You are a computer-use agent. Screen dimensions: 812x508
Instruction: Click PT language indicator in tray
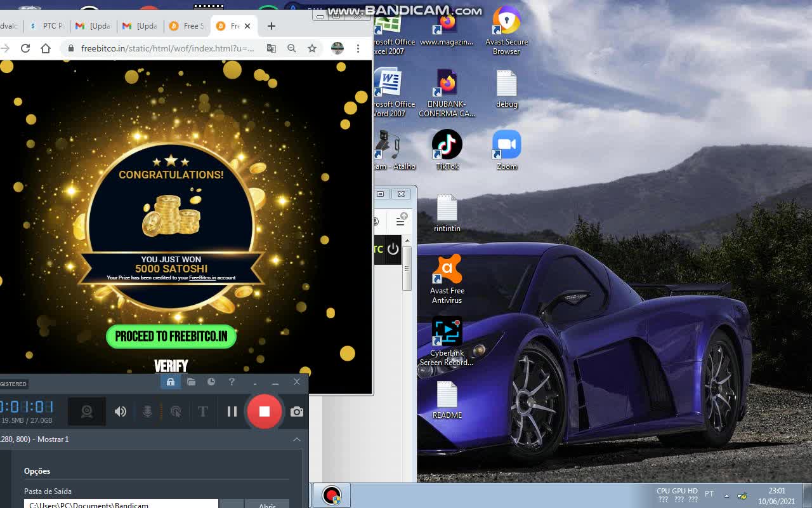[709, 494]
